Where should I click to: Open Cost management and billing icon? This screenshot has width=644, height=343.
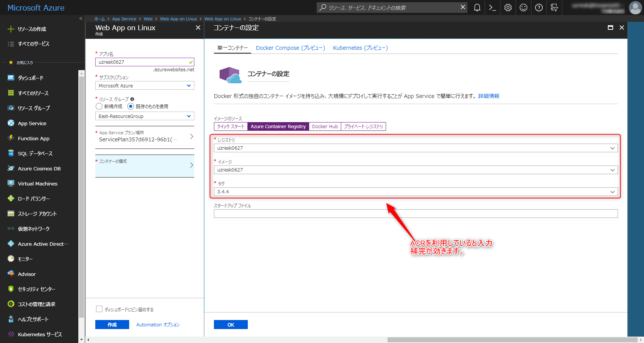coord(11,304)
